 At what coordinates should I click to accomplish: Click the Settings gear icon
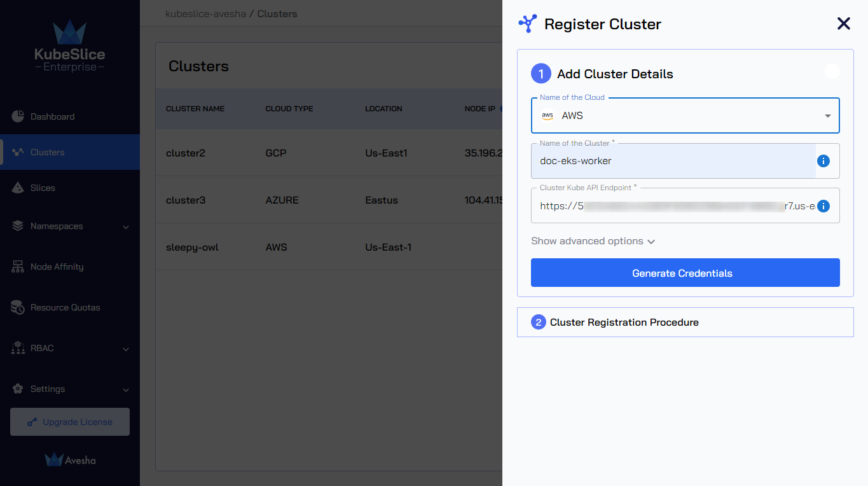coord(18,389)
